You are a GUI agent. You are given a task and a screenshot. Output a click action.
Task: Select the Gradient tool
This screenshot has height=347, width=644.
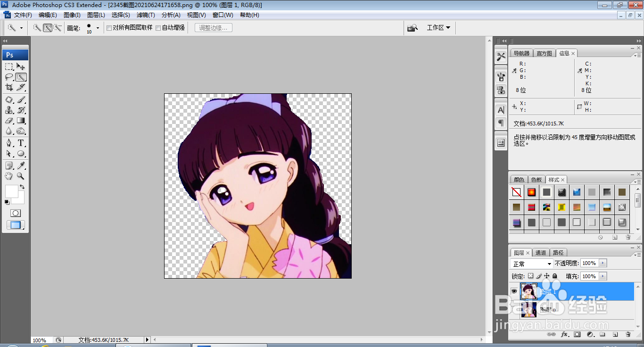coord(21,121)
